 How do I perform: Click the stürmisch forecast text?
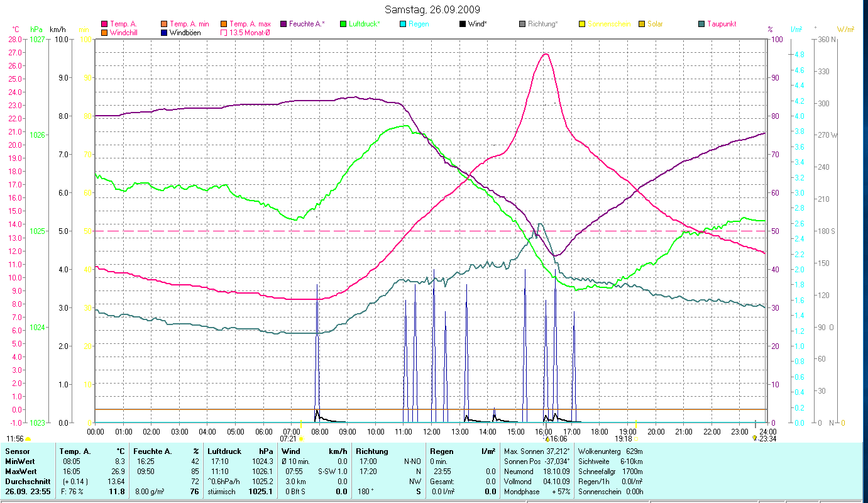222,492
